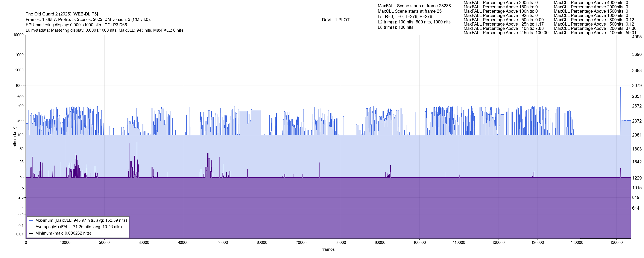Click the blue Maximum legend line swatch
The width and height of the screenshot is (644, 258).
[31, 220]
